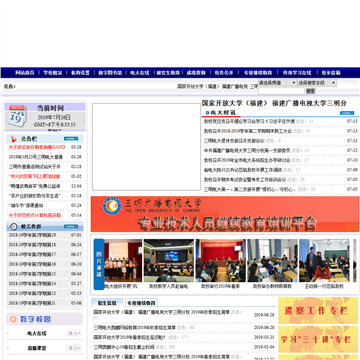Open the enrollment item dated 2019-03-04

[124, 347]
